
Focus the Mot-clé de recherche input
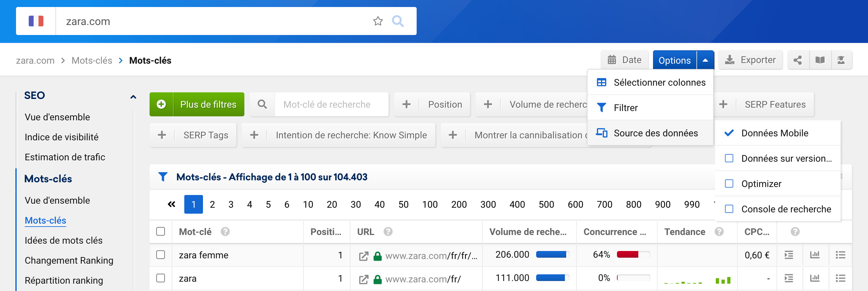point(332,104)
